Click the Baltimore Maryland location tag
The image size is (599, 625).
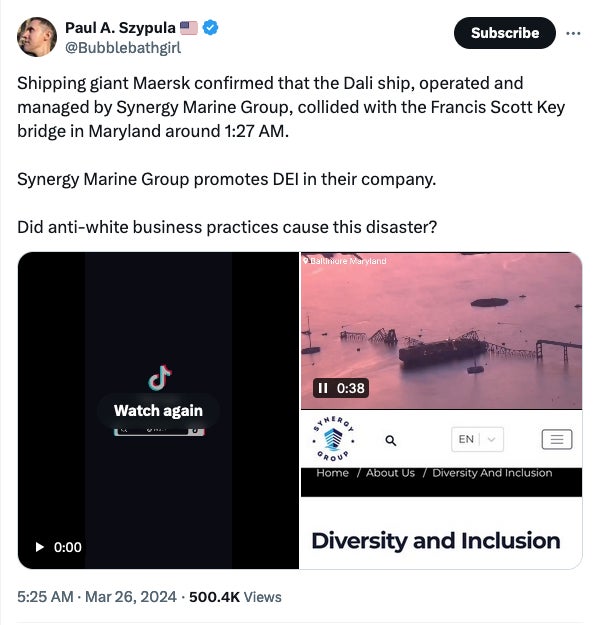pyautogui.click(x=345, y=261)
